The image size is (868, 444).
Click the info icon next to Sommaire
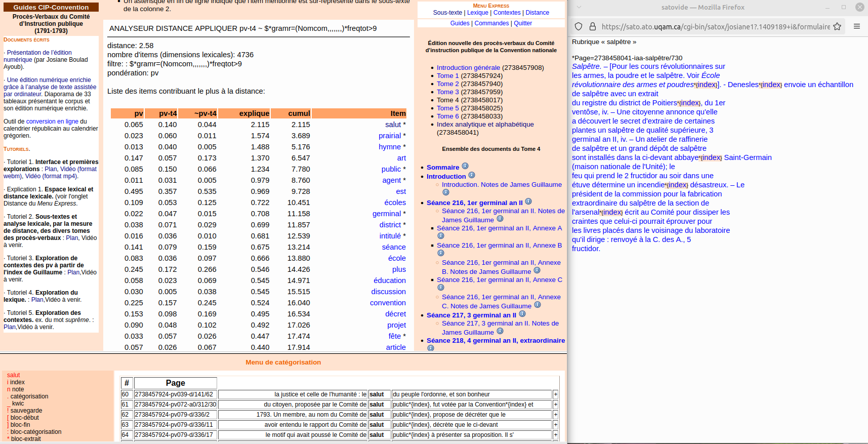click(x=465, y=166)
